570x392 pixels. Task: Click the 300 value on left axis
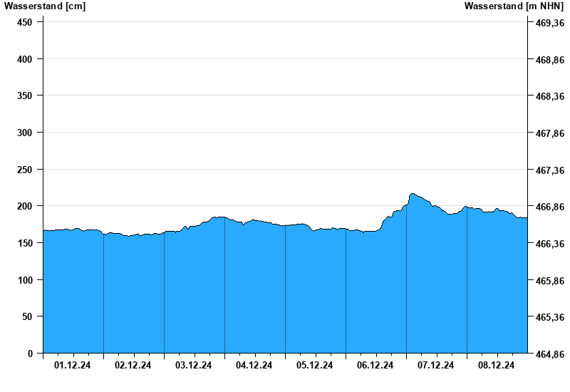(x=25, y=133)
